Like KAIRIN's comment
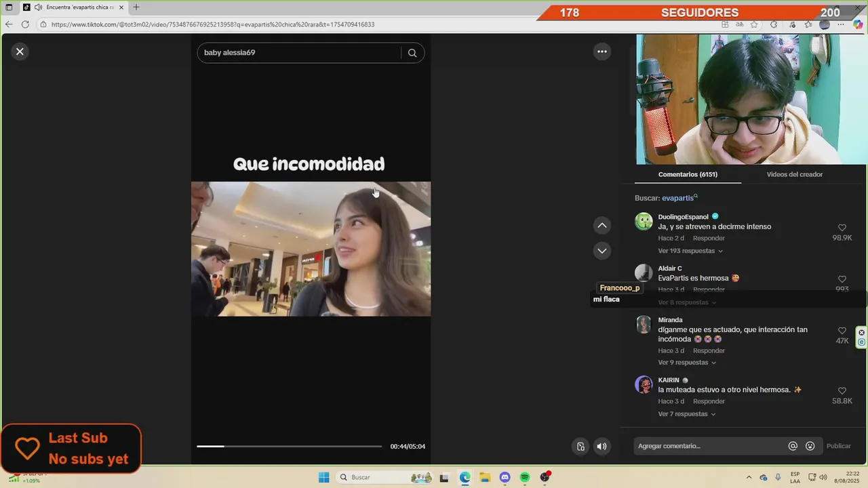Screen dimensions: 868x488 [x=842, y=391]
